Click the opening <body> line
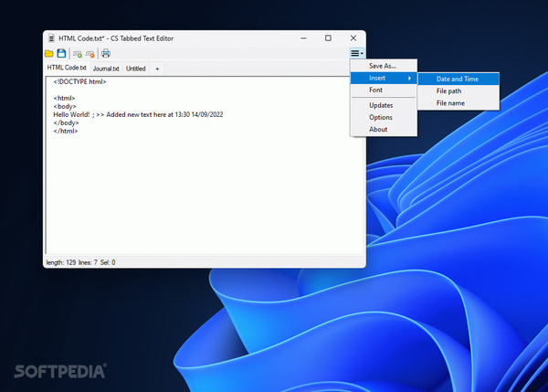 65,106
